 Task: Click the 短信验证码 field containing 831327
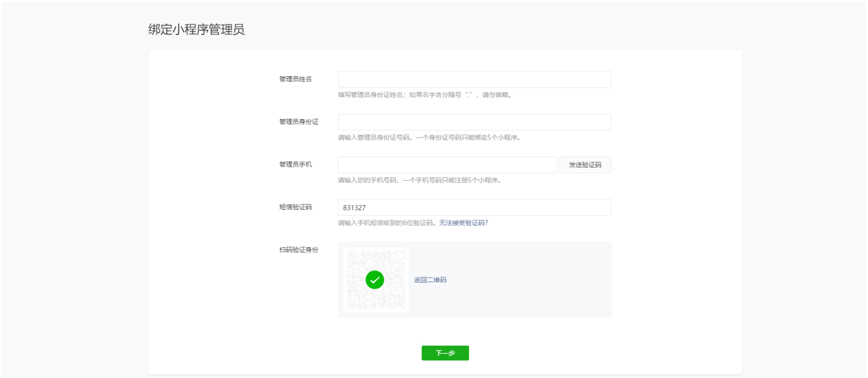[x=474, y=207]
